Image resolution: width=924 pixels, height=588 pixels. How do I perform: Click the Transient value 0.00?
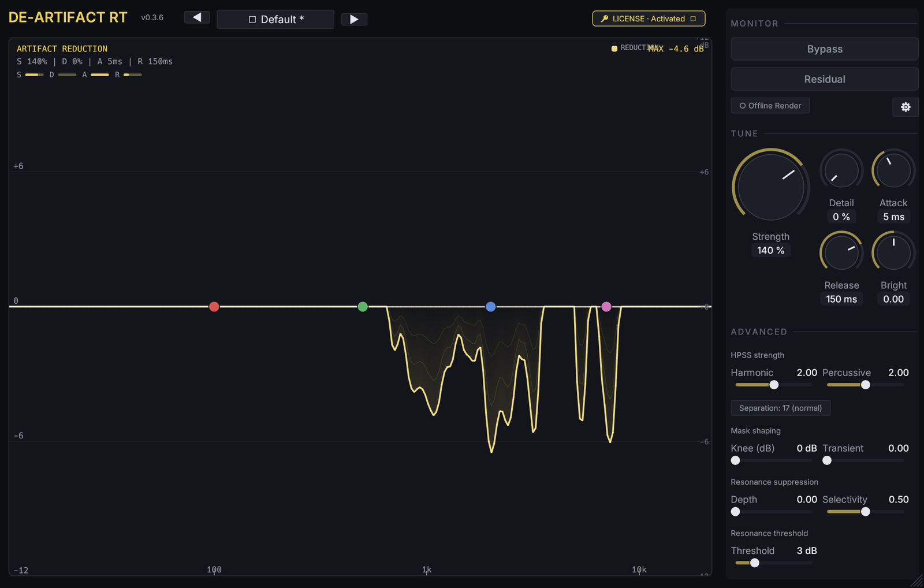(899, 448)
